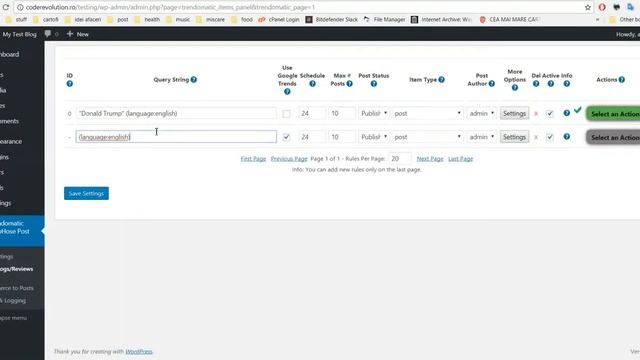Open Item Type dropdown in Donald Trump row
640x360 pixels.
[427, 113]
